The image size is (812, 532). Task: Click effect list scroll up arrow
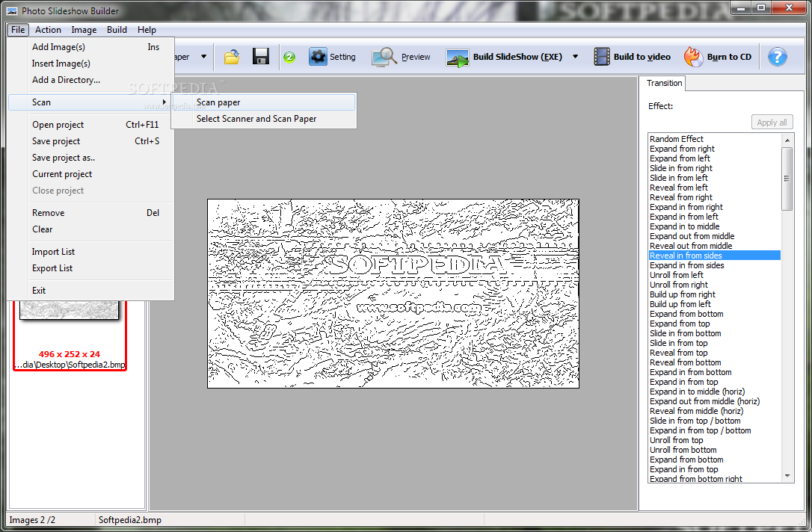(787, 140)
